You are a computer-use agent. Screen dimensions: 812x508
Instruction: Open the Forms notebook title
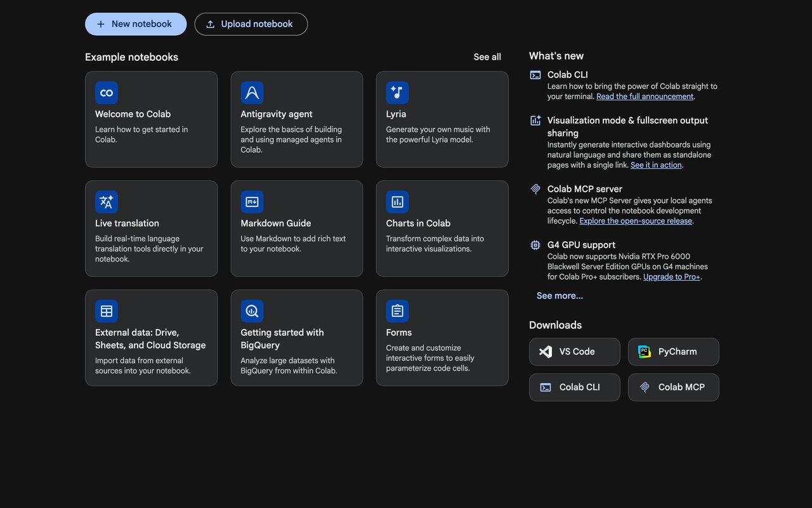pos(398,333)
